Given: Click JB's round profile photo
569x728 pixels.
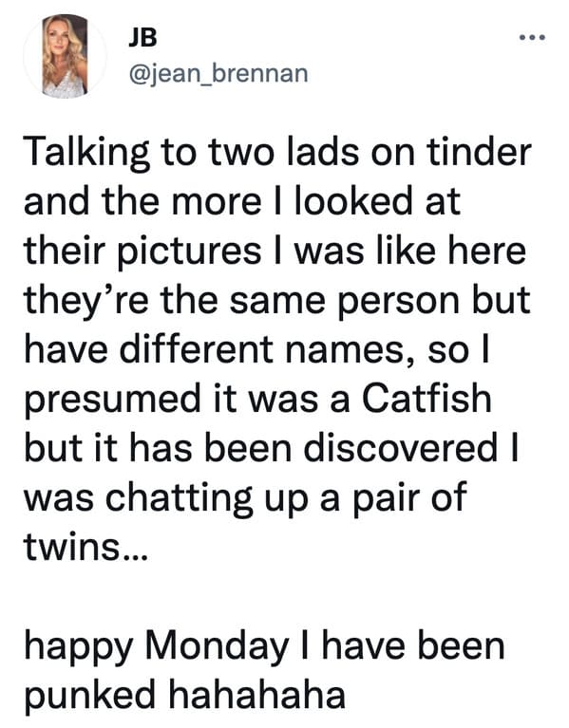Looking at the screenshot, I should point(66,56).
